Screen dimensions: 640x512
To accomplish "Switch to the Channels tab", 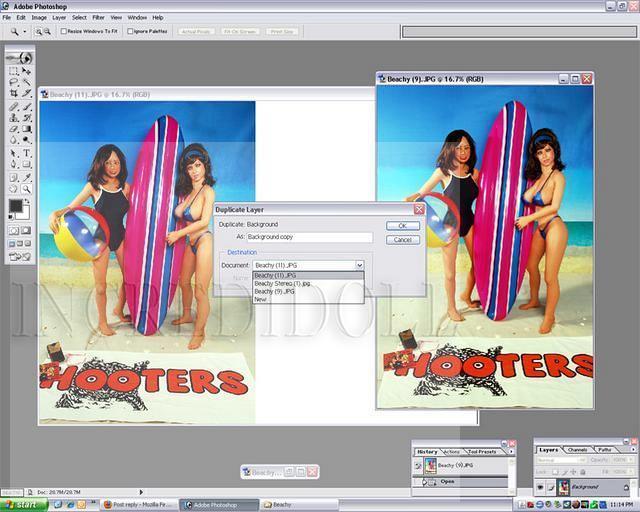I will coord(578,450).
